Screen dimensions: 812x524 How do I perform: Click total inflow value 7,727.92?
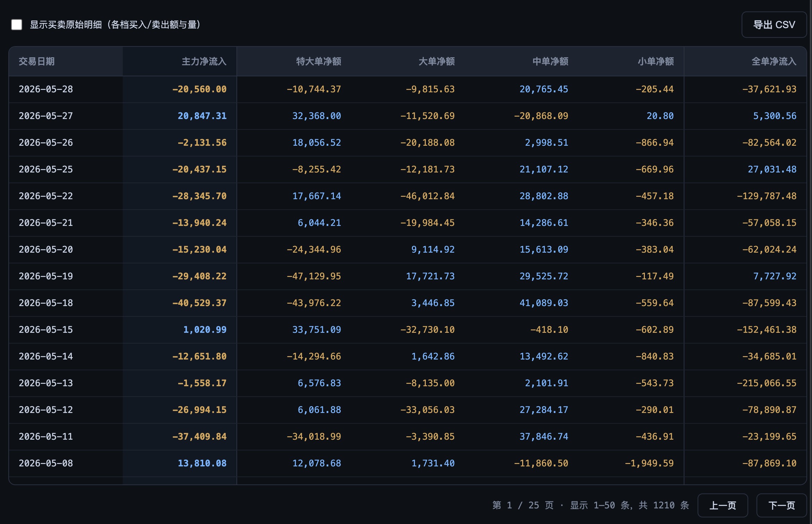(x=775, y=276)
